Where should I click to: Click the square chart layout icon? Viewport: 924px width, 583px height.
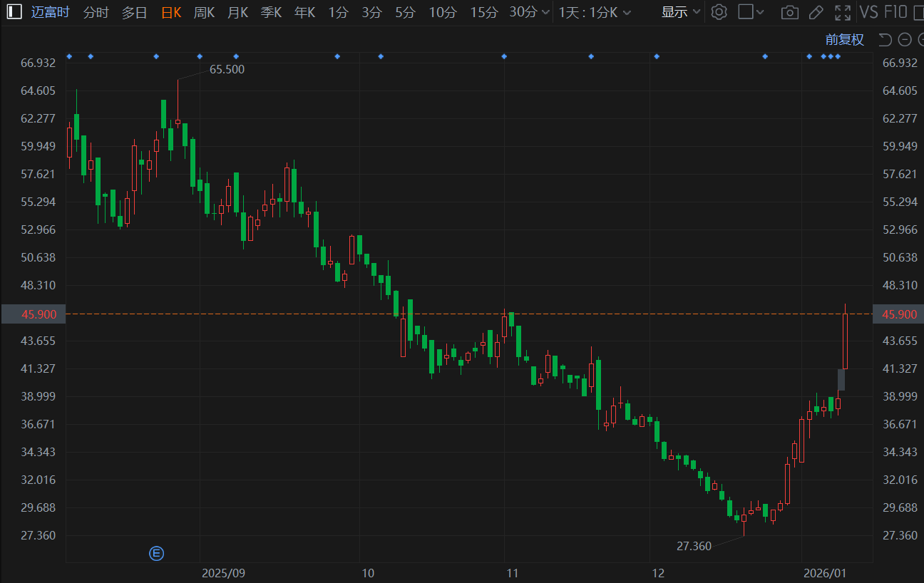(745, 12)
